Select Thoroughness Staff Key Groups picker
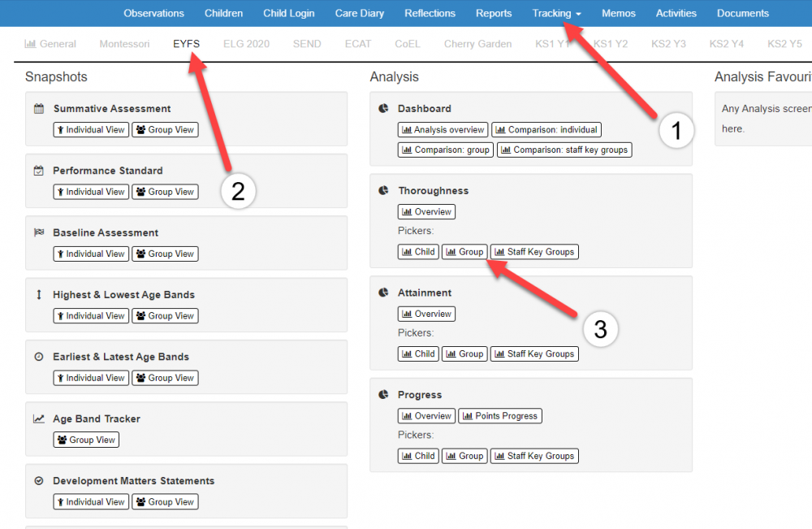The height and width of the screenshot is (529, 812). click(534, 252)
